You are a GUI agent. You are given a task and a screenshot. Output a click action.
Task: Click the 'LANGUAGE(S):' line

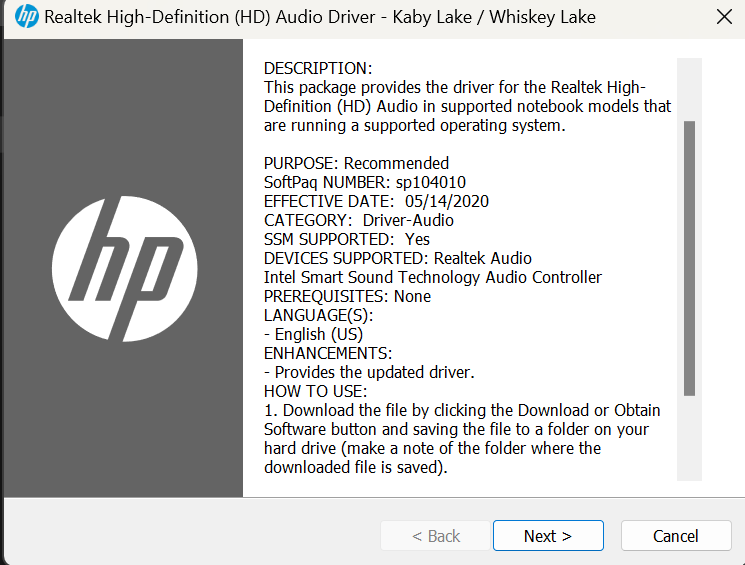click(x=318, y=316)
